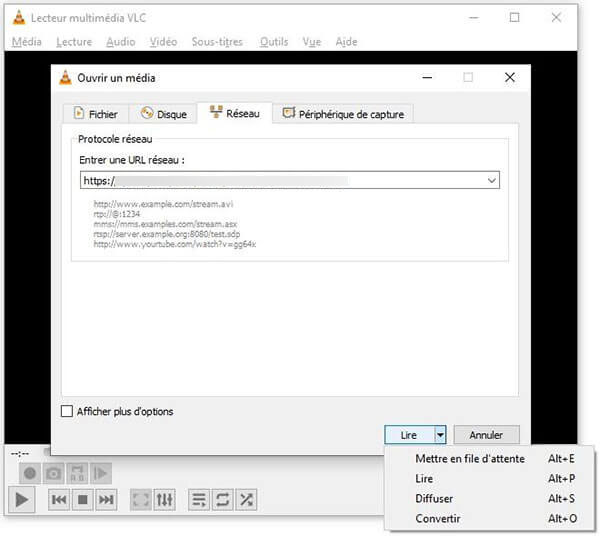Click the Annuler button
This screenshot has height=536, width=600.
coord(486,435)
